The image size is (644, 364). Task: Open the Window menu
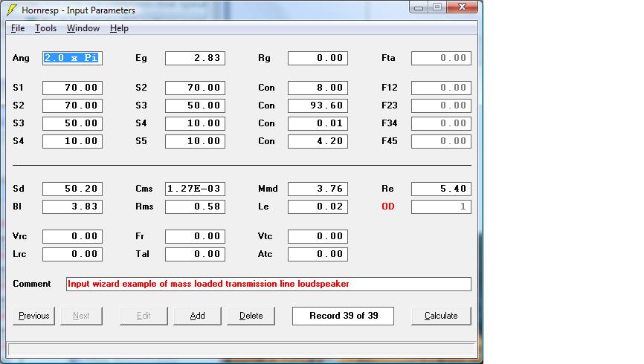tap(83, 28)
